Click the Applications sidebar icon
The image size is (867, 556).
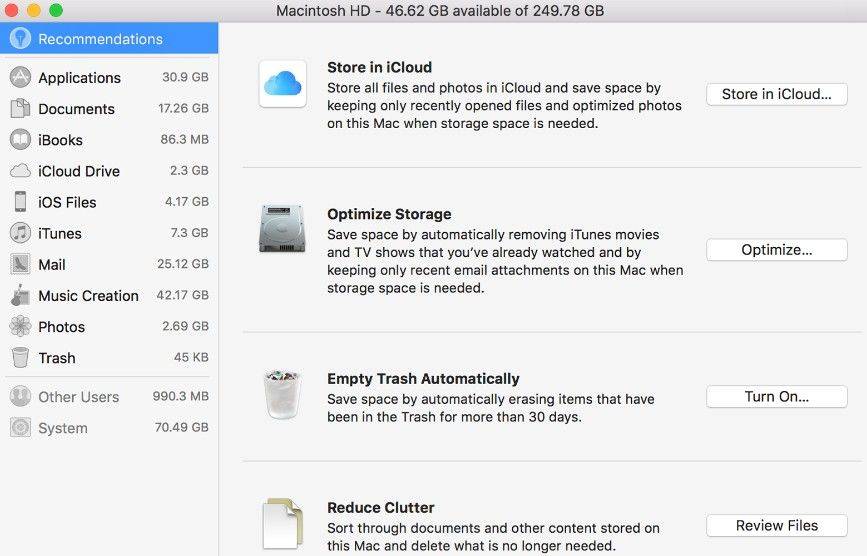tap(20, 78)
